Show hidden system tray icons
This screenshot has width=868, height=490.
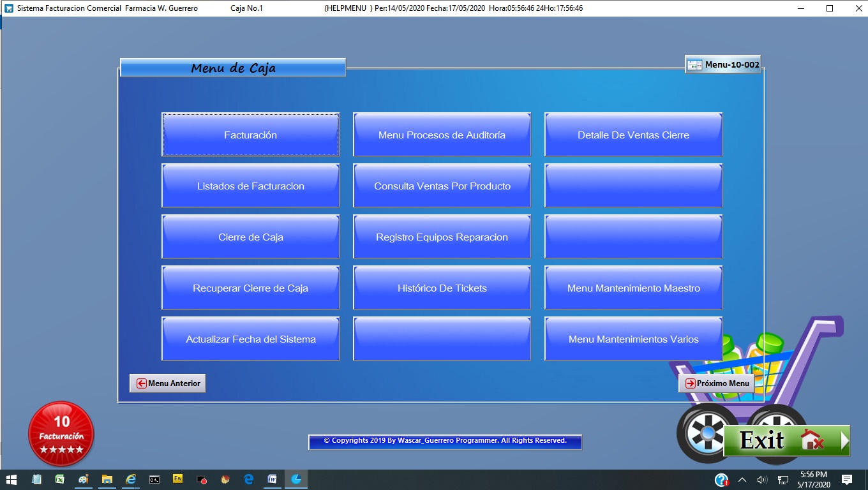pos(742,480)
